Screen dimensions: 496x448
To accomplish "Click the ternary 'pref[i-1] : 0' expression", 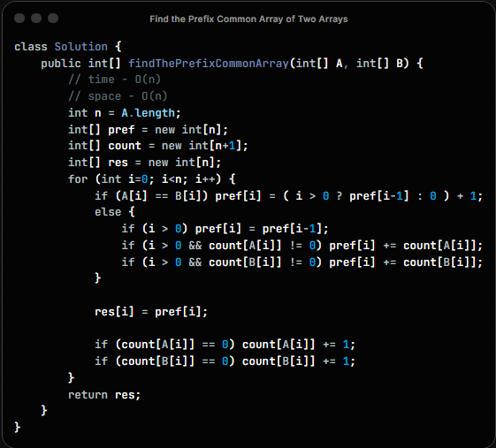I will pyautogui.click(x=393, y=196).
